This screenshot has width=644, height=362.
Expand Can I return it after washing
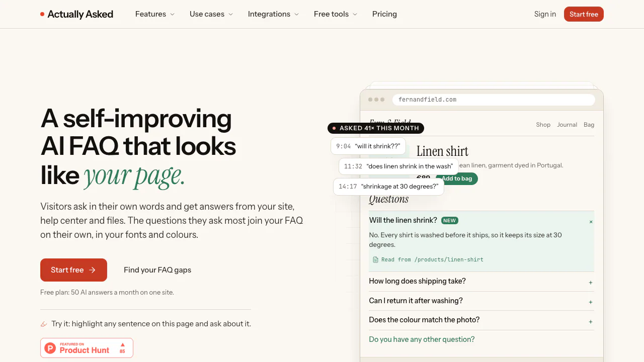[481, 301]
